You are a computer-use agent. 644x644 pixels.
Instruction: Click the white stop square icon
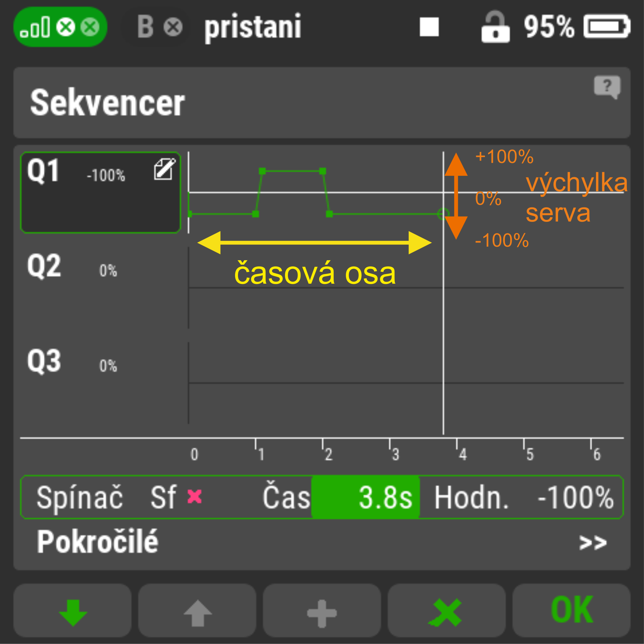(429, 27)
